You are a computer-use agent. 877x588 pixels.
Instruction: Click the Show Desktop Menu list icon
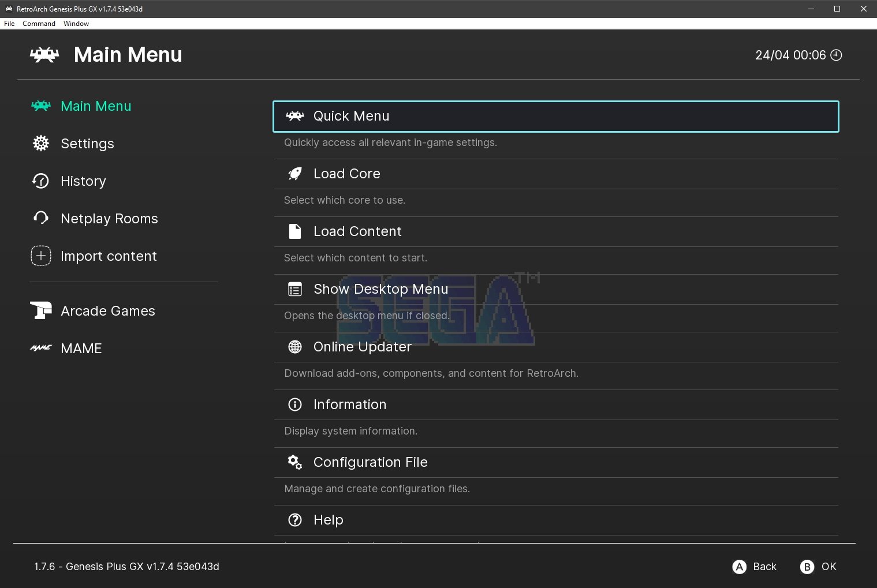pos(295,289)
